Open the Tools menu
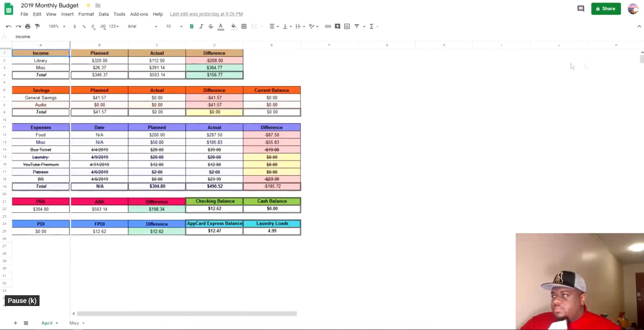644x330 pixels. (x=119, y=14)
